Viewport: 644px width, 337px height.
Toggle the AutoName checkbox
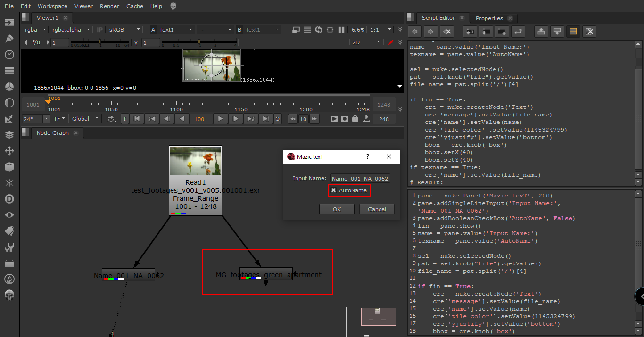point(334,190)
